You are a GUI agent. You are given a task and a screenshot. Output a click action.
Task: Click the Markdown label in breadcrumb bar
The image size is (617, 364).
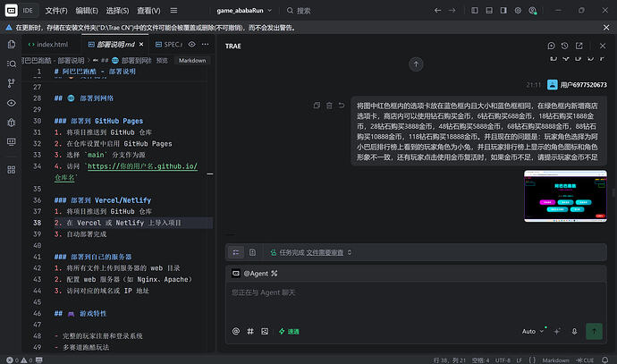(x=192, y=61)
